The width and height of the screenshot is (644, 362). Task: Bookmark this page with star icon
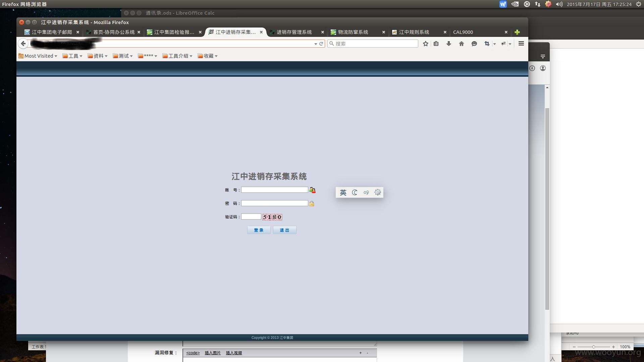point(426,44)
